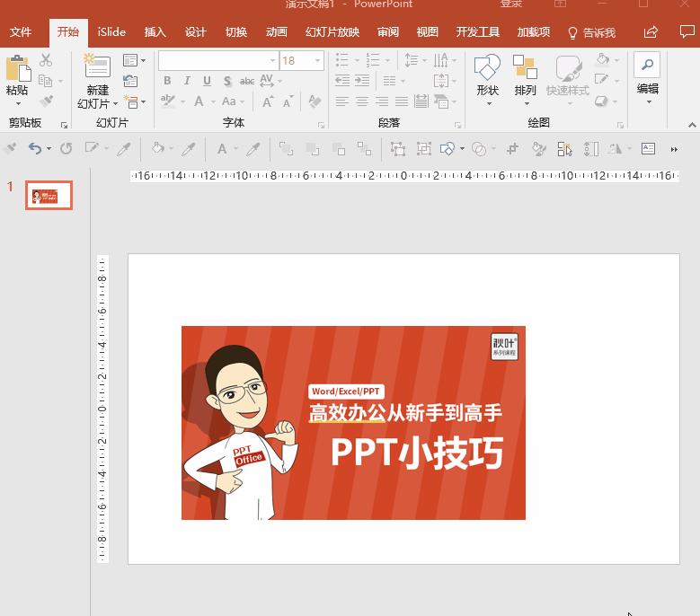Expand the font name dropdown
Screen dimensions: 700x616
[x=272, y=61]
